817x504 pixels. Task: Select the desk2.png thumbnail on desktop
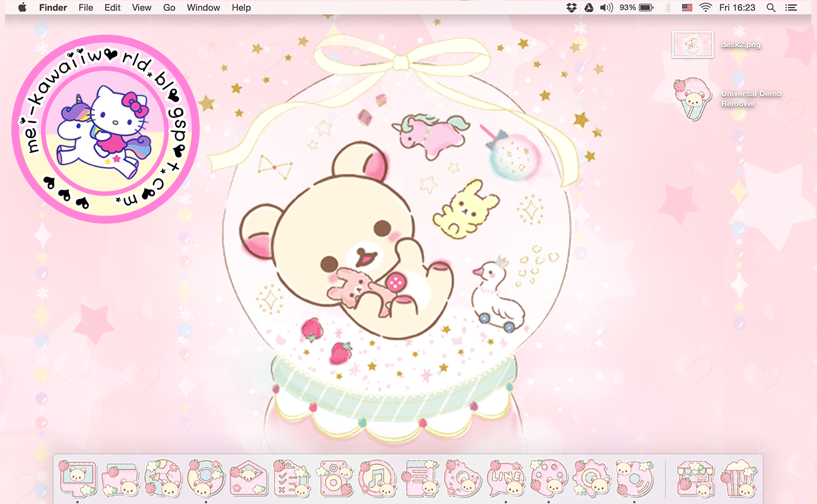693,45
